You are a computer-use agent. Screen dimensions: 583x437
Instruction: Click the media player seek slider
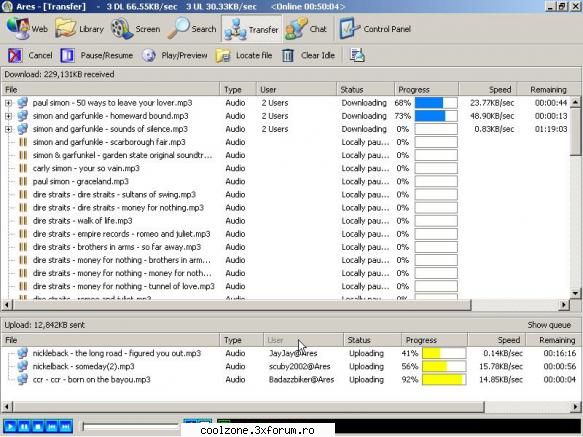pos(131,426)
